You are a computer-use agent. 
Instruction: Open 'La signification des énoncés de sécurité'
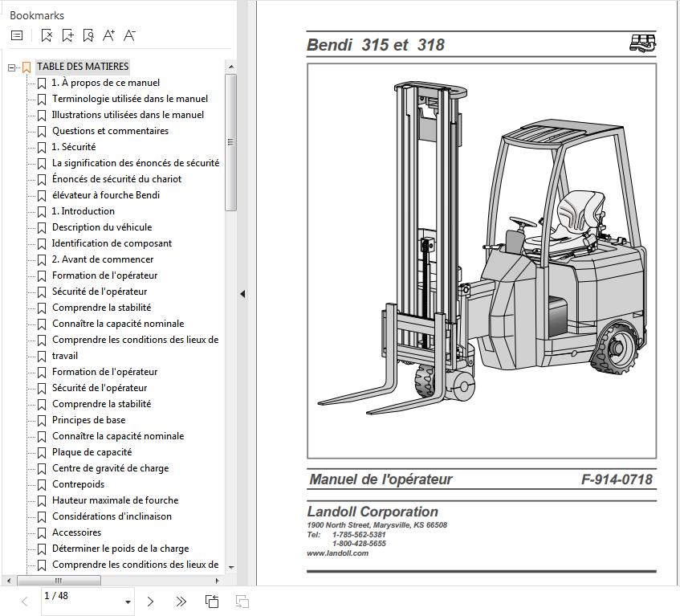pos(136,163)
